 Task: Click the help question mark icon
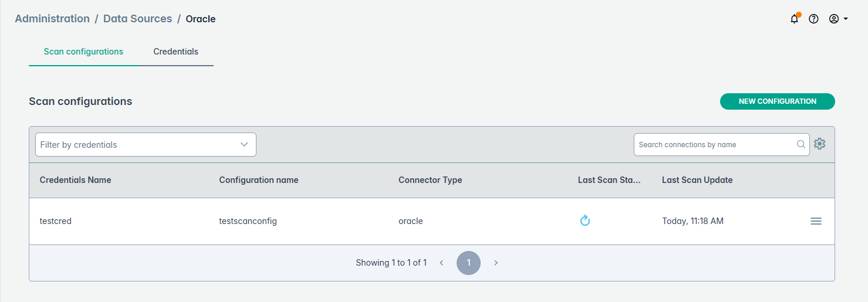click(813, 19)
